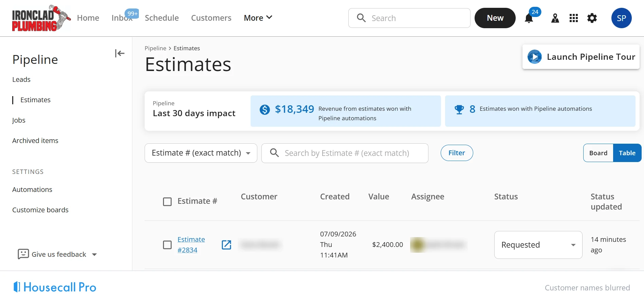Image resolution: width=644 pixels, height=303 pixels.
Task: Open the Schedule tab
Action: click(162, 18)
